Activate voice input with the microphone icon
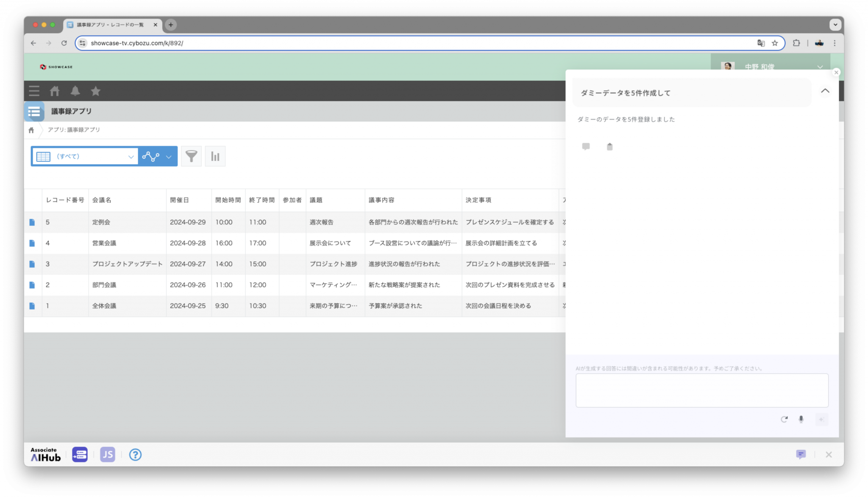Image resolution: width=868 pixels, height=498 pixels. pos(801,419)
